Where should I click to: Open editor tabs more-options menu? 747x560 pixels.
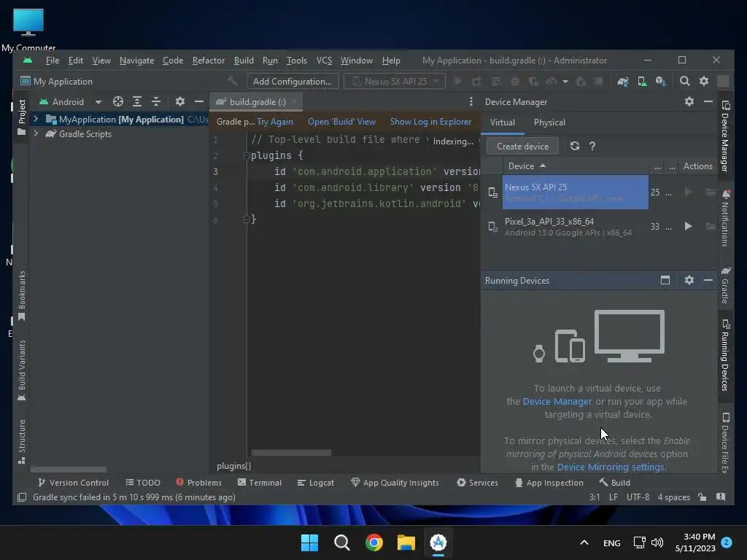[471, 101]
